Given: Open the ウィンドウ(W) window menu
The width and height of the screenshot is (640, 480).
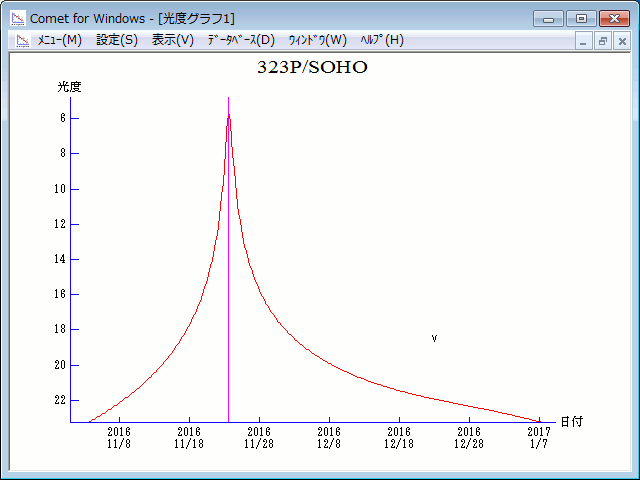Looking at the screenshot, I should pos(317,40).
